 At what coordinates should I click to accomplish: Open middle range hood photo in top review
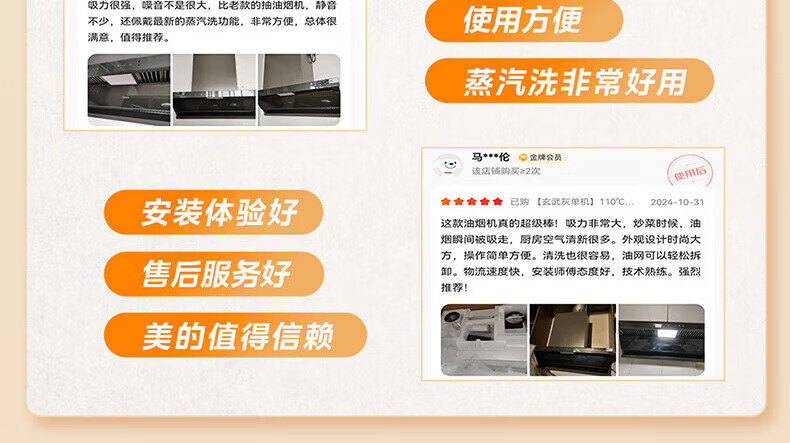[x=214, y=90]
